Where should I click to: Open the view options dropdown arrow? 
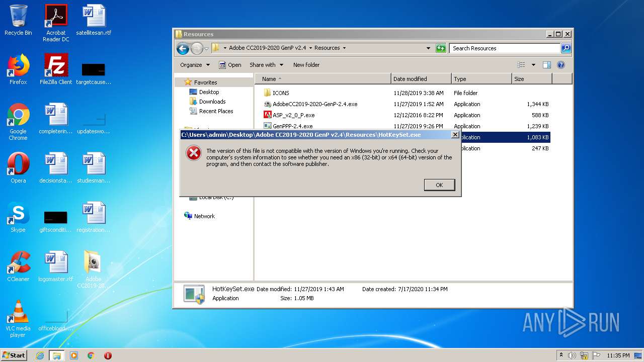533,65
